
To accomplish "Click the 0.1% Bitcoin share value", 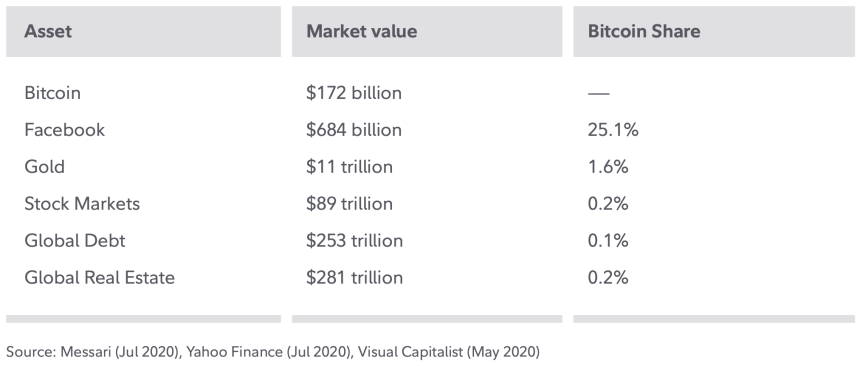I will point(608,240).
